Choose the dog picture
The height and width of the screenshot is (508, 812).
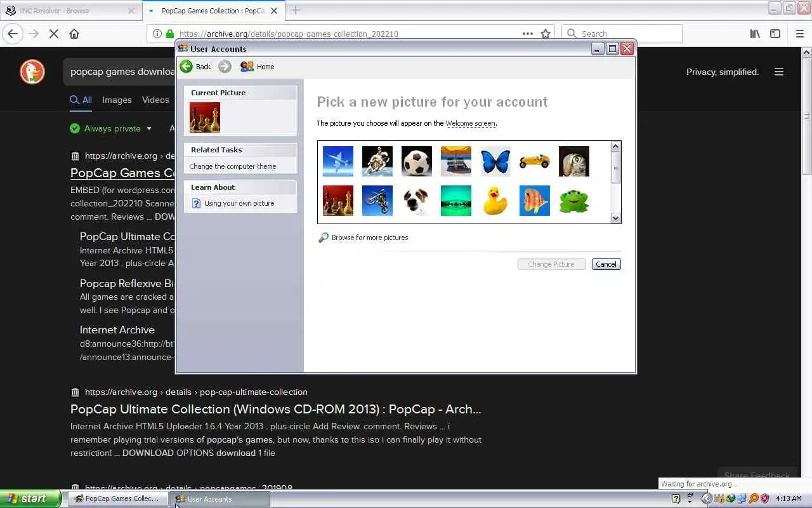click(417, 201)
